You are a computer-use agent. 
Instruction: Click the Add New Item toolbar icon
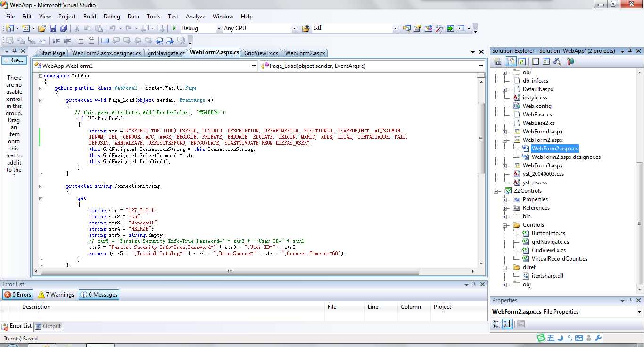click(25, 28)
